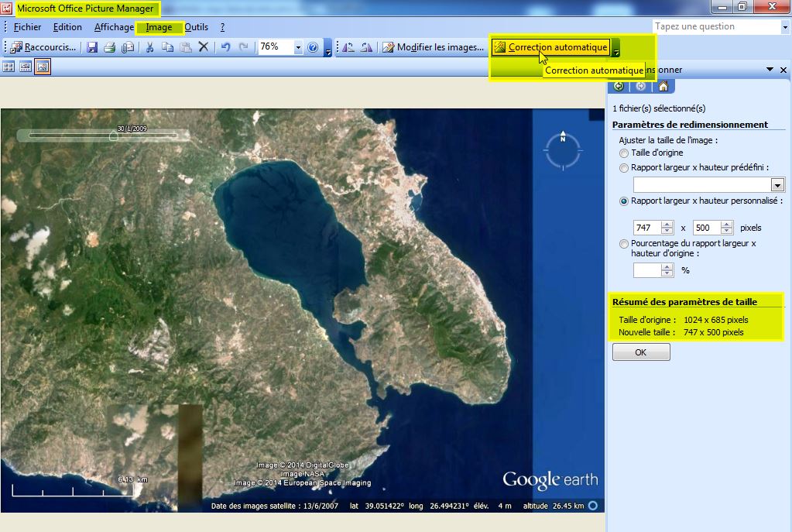Switch to thumbnail view
Image resolution: width=792 pixels, height=532 pixels.
pos(9,67)
